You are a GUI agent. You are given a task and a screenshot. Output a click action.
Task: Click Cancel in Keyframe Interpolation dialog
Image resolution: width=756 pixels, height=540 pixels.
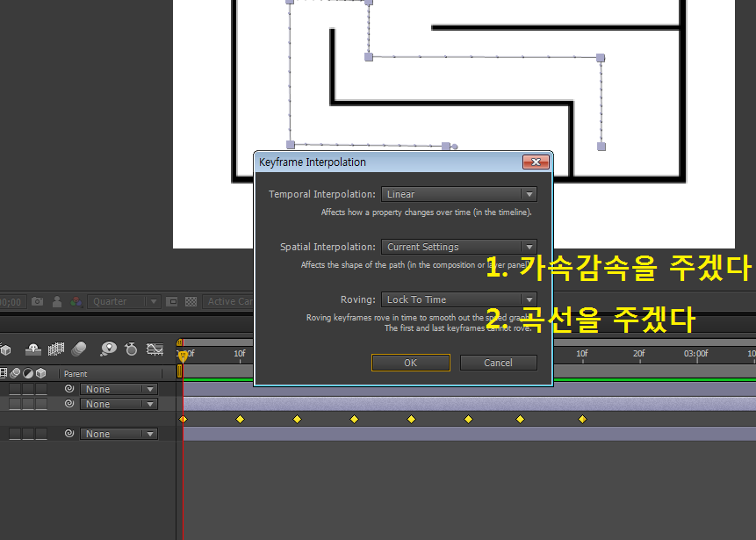(499, 363)
